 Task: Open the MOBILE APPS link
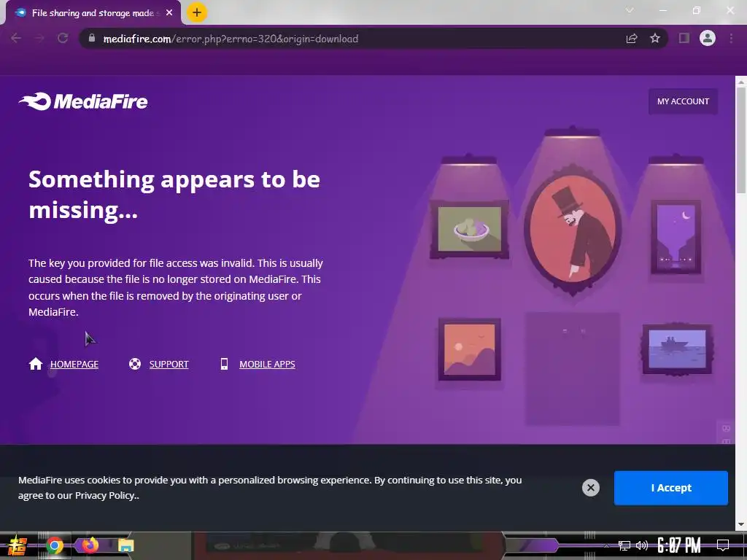[x=267, y=365]
